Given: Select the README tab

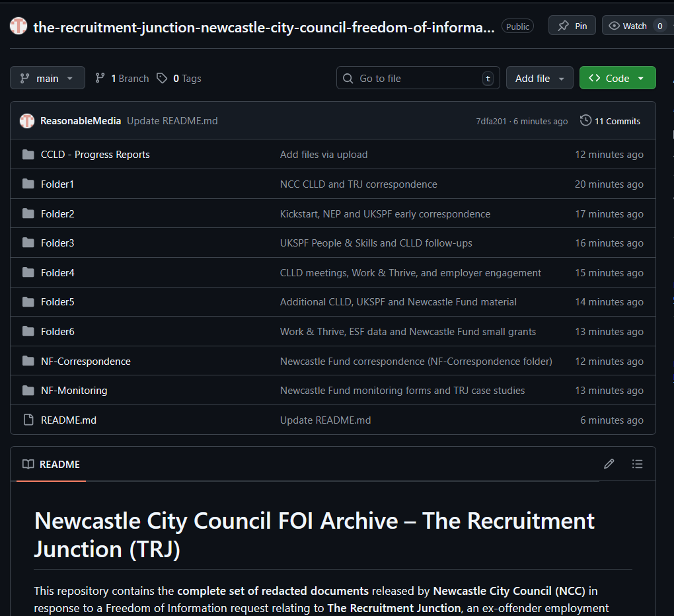Looking at the screenshot, I should click(x=51, y=464).
